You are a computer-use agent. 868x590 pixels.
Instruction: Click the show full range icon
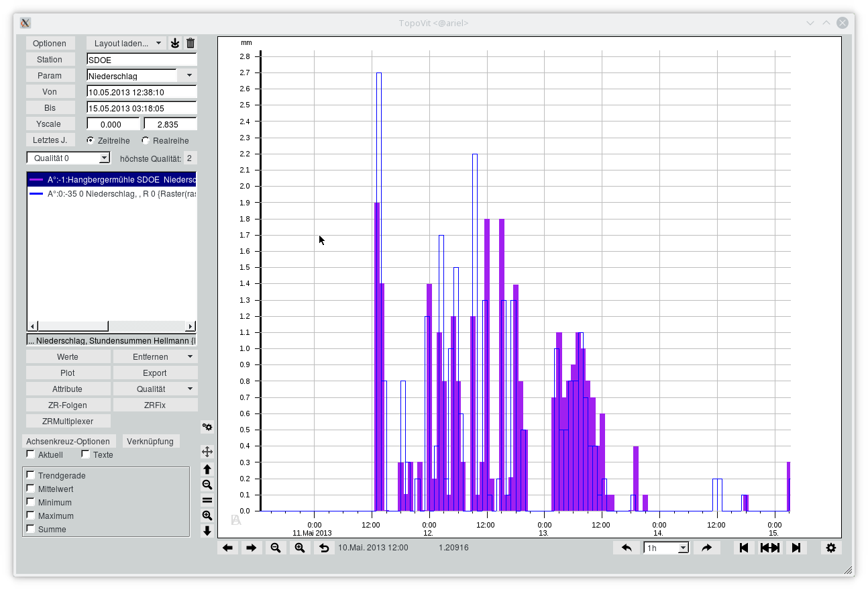[x=769, y=548]
